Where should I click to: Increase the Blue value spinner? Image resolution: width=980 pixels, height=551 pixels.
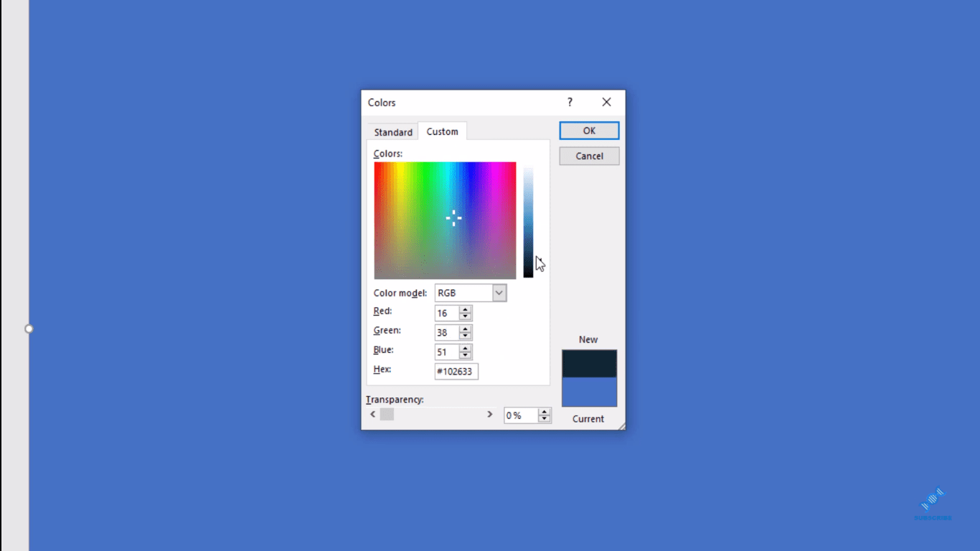(465, 349)
